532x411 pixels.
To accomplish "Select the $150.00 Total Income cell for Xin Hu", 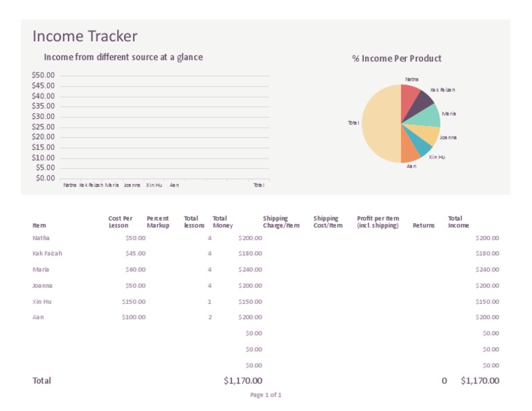I will pos(487,302).
